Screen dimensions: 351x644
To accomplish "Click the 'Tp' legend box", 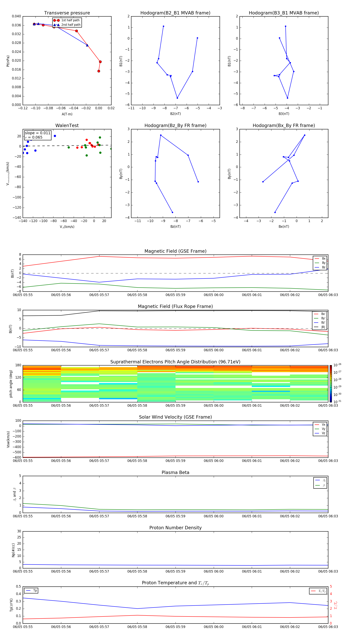I will point(31,591).
